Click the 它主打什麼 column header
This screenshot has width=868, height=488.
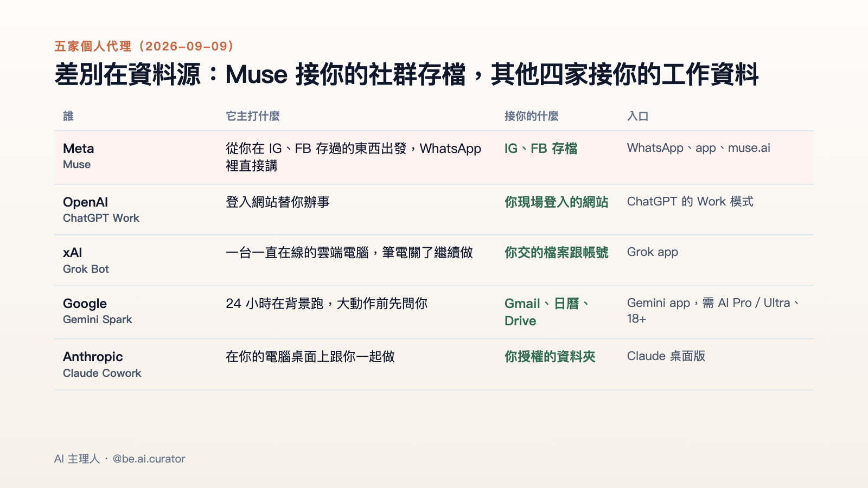click(x=253, y=116)
